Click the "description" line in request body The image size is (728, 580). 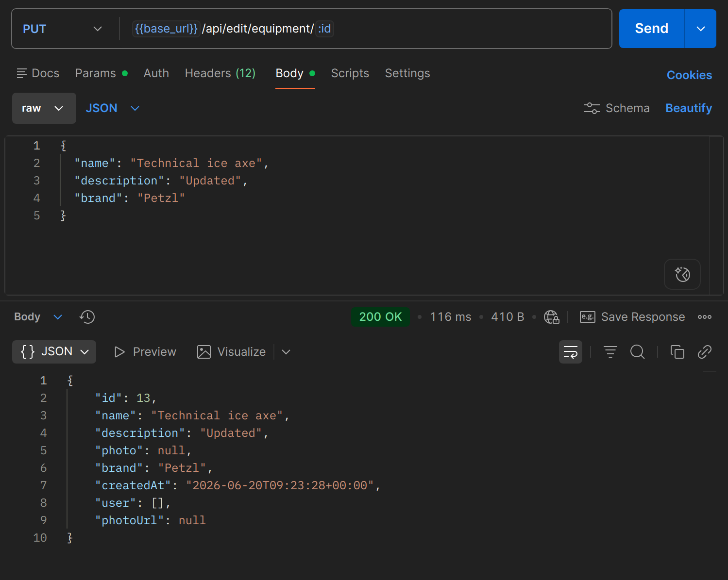[x=161, y=181]
